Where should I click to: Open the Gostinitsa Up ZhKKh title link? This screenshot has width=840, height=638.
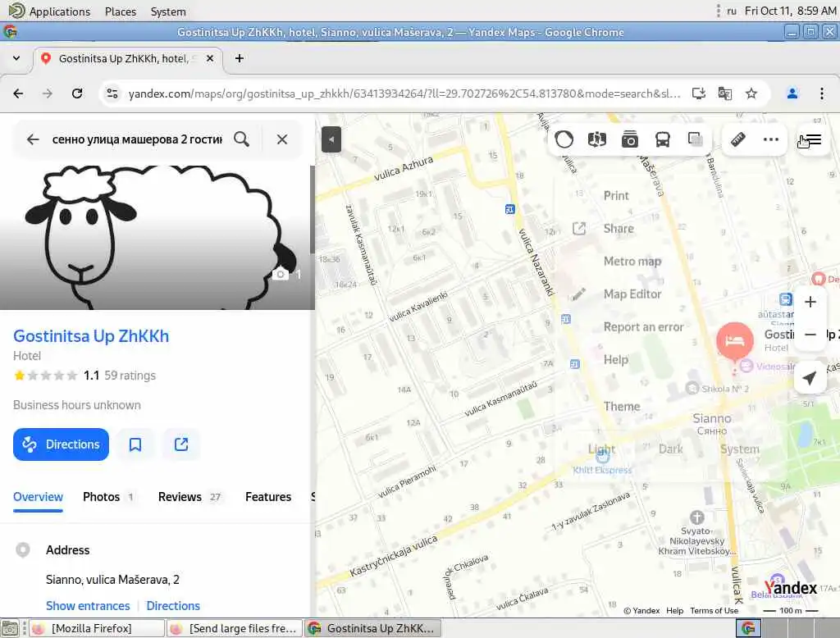pyautogui.click(x=91, y=336)
